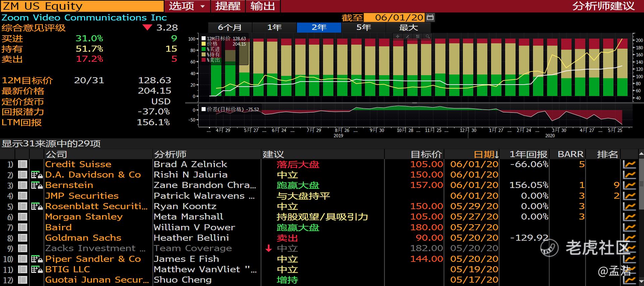Open the calendar date picker icon
Image resolution: width=644 pixels, height=286 pixels.
pyautogui.click(x=430, y=17)
